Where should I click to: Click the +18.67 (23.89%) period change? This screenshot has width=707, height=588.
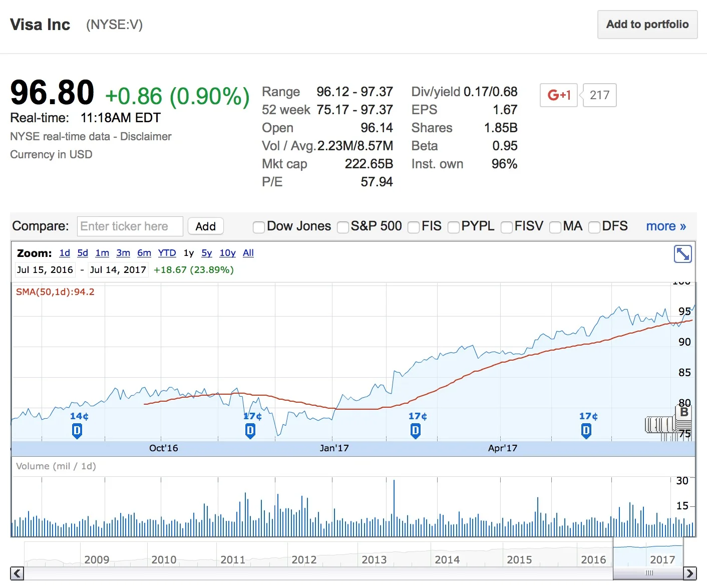point(194,270)
